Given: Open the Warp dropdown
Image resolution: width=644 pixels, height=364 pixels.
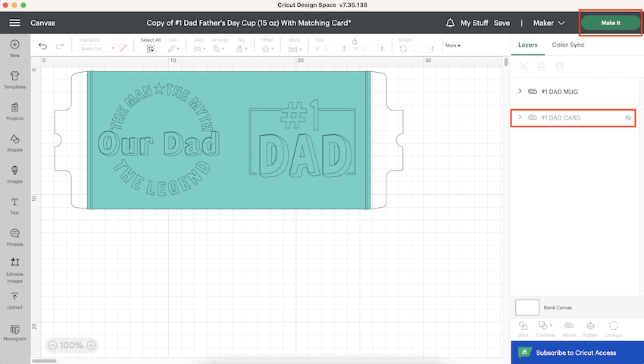Looking at the screenshot, I should tap(295, 49).
